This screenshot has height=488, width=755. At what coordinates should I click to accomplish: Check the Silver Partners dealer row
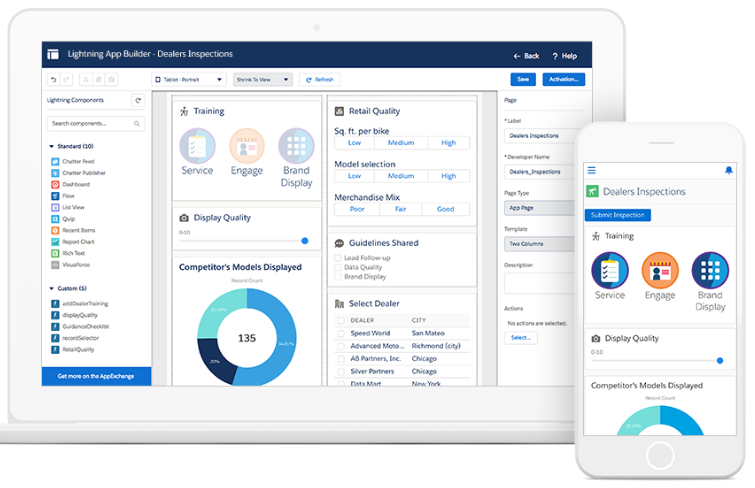click(341, 372)
